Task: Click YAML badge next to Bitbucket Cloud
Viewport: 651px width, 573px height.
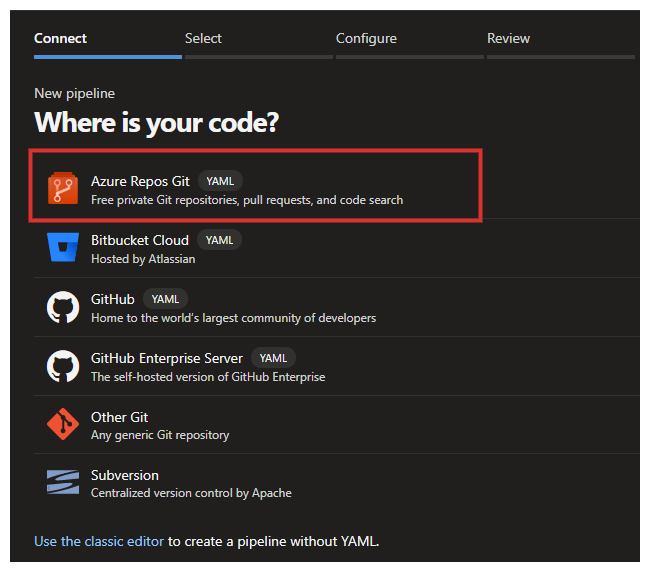Action: 220,240
